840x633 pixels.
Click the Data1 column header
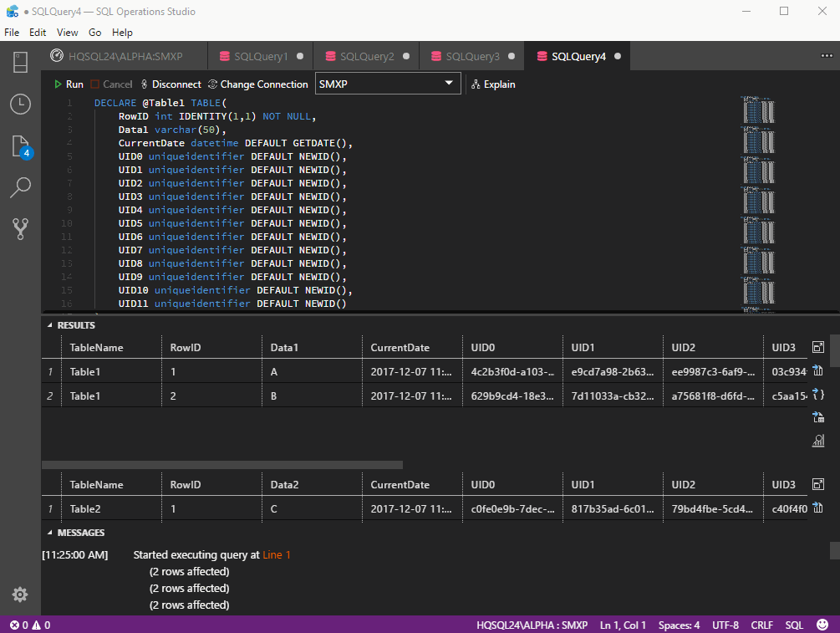[x=312, y=347]
